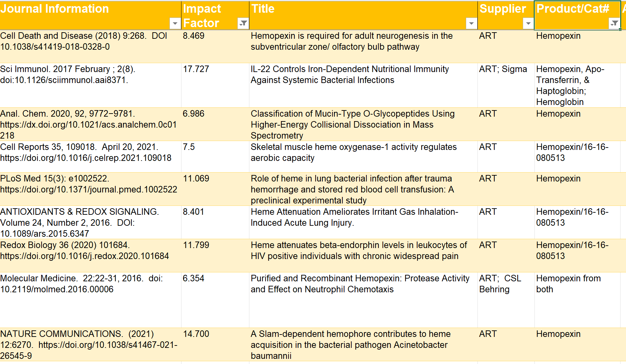Viewport: 626px width, 364px height.
Task: Click the Cell Reports DOI link cell
Action: 86,153
